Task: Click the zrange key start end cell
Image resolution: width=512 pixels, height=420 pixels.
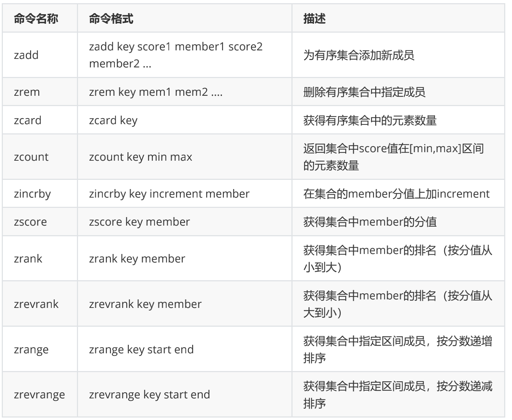Action: point(184,349)
